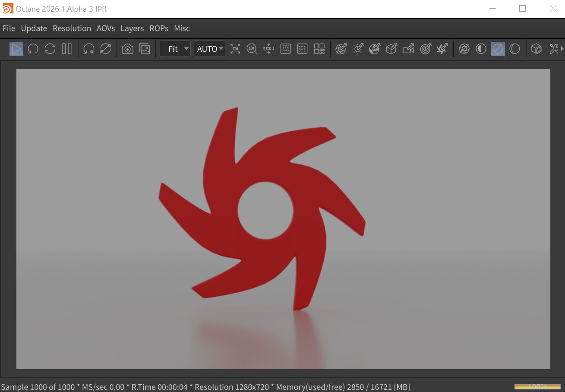Pause the render with the pause icon
This screenshot has width=565, height=392.
pyautogui.click(x=67, y=49)
